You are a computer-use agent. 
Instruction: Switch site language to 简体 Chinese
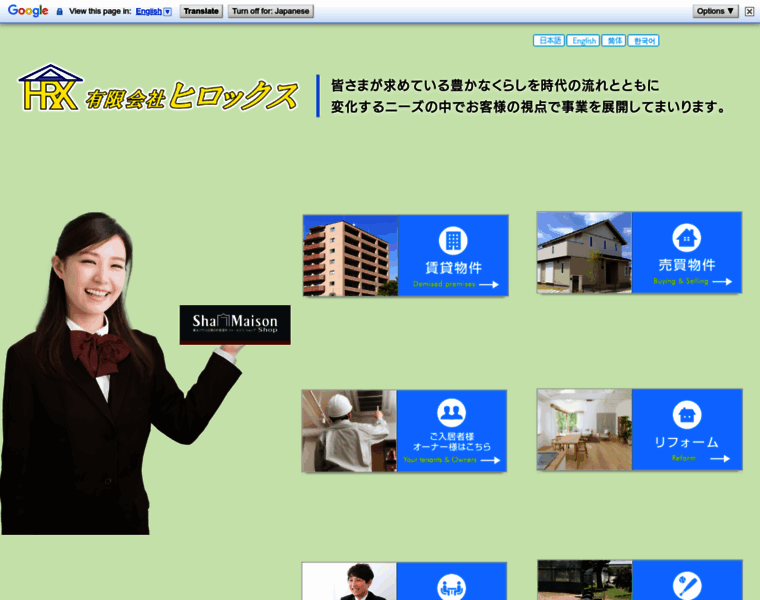[x=614, y=41]
